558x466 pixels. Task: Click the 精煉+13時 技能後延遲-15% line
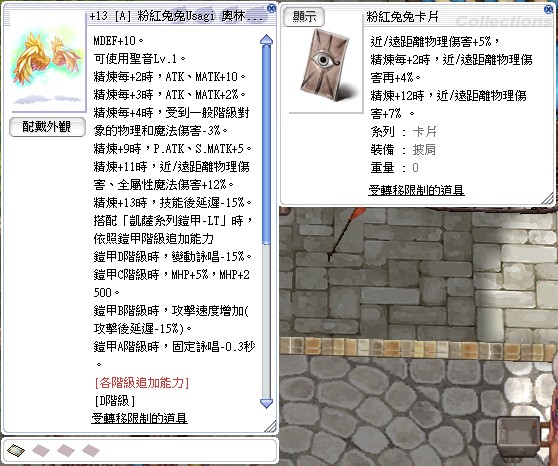tap(173, 203)
